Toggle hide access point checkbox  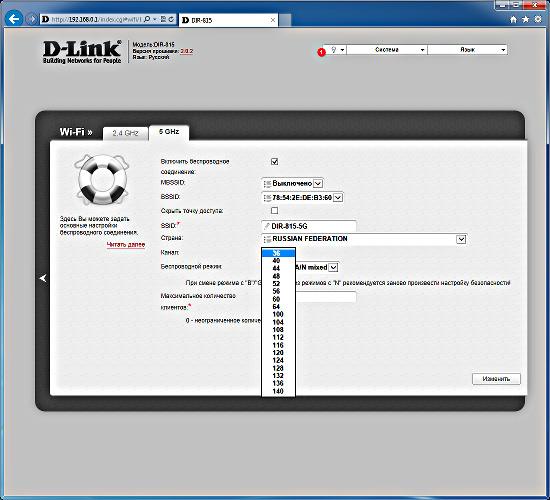[274, 211]
